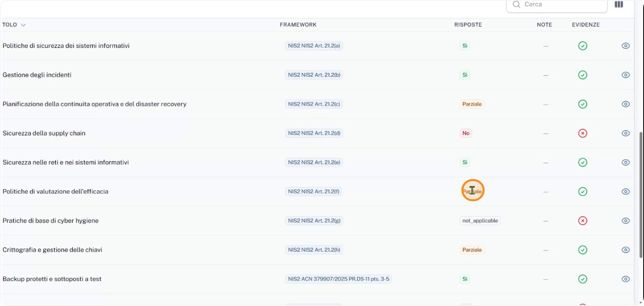Viewport: 644px width, 306px height.
Task: Select the NIS2 Art. 21.2(b) framework badge
Action: (x=314, y=75)
